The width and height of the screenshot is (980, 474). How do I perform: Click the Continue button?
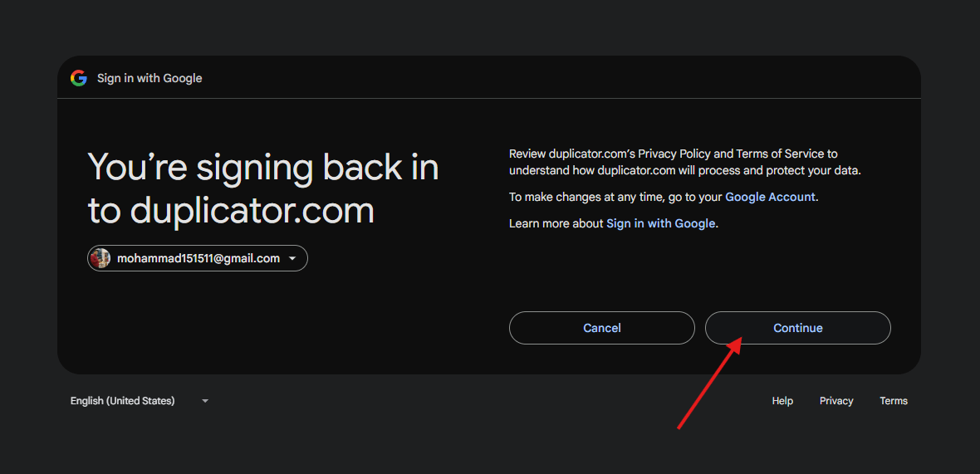click(798, 328)
